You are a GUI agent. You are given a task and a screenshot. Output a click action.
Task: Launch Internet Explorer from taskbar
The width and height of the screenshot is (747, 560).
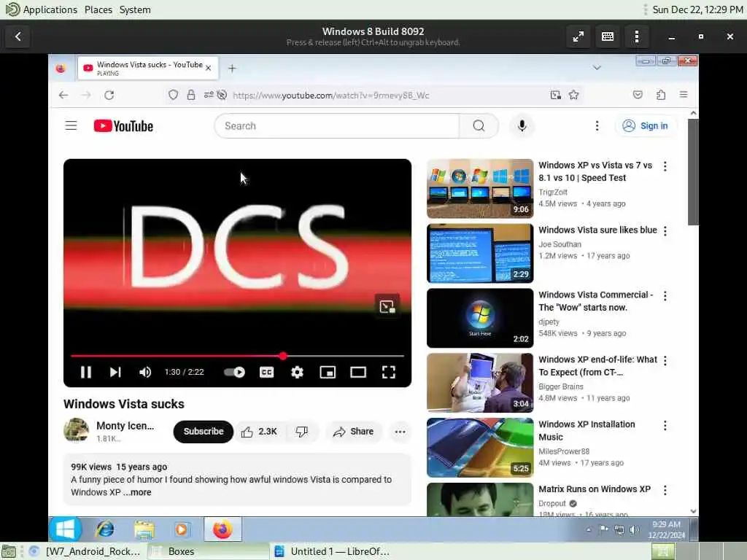105,529
